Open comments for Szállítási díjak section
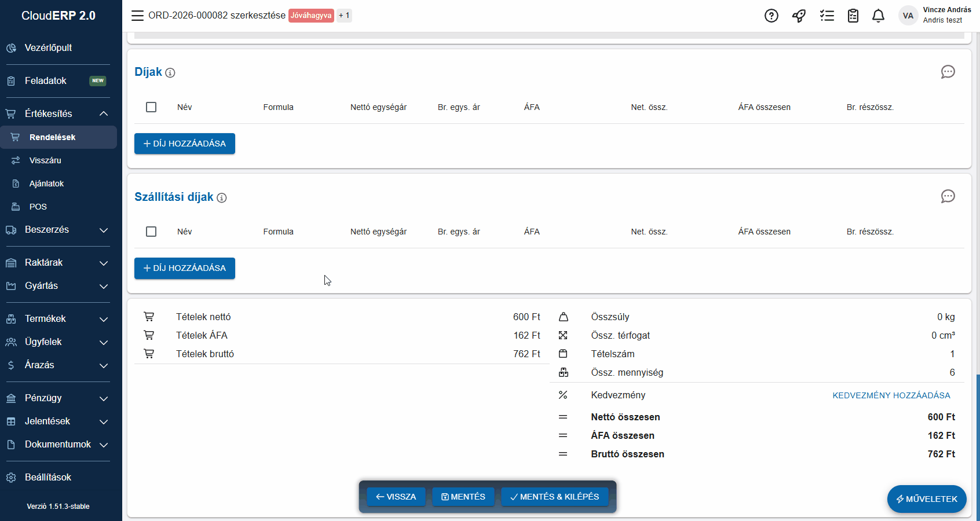Image resolution: width=980 pixels, height=521 pixels. 948,196
